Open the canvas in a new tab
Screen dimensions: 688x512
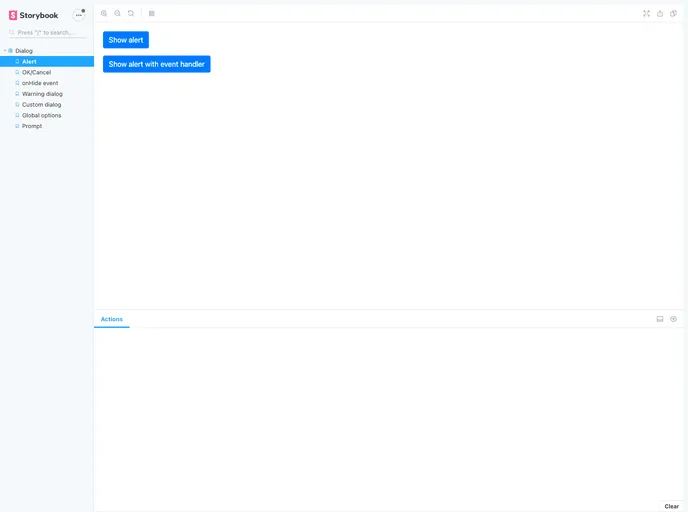(x=660, y=14)
